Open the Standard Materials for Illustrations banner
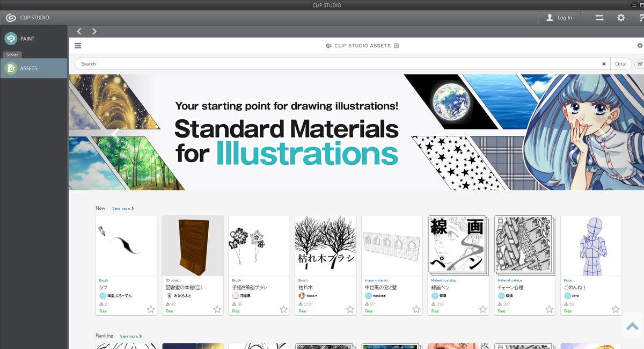Image resolution: width=644 pixels, height=349 pixels. coord(356,132)
